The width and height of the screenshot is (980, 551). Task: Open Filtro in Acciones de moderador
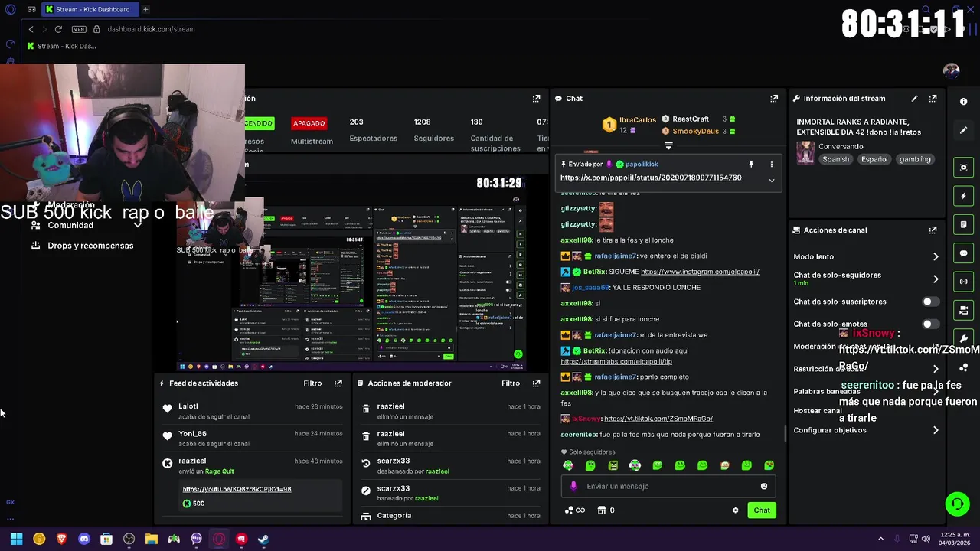[x=511, y=383]
